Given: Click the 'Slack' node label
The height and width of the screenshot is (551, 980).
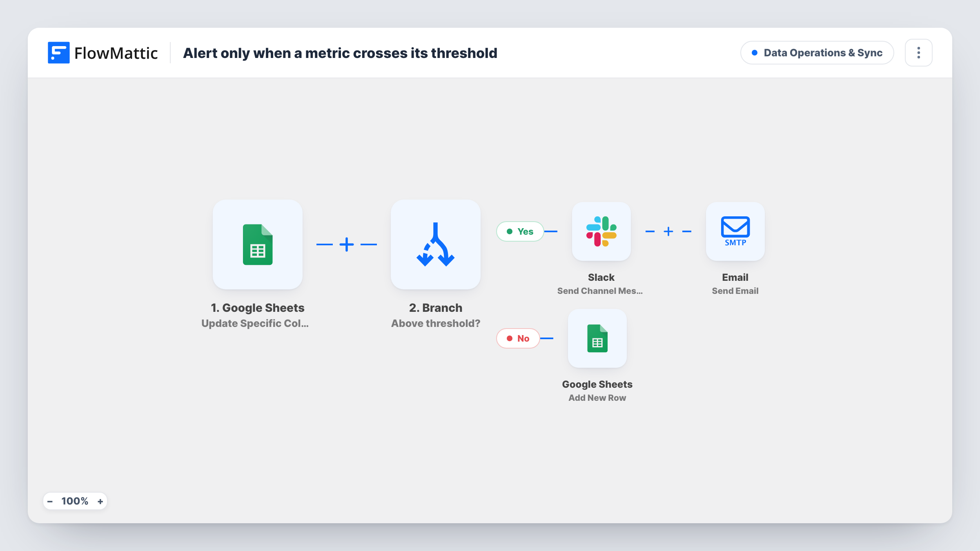Looking at the screenshot, I should (x=601, y=278).
